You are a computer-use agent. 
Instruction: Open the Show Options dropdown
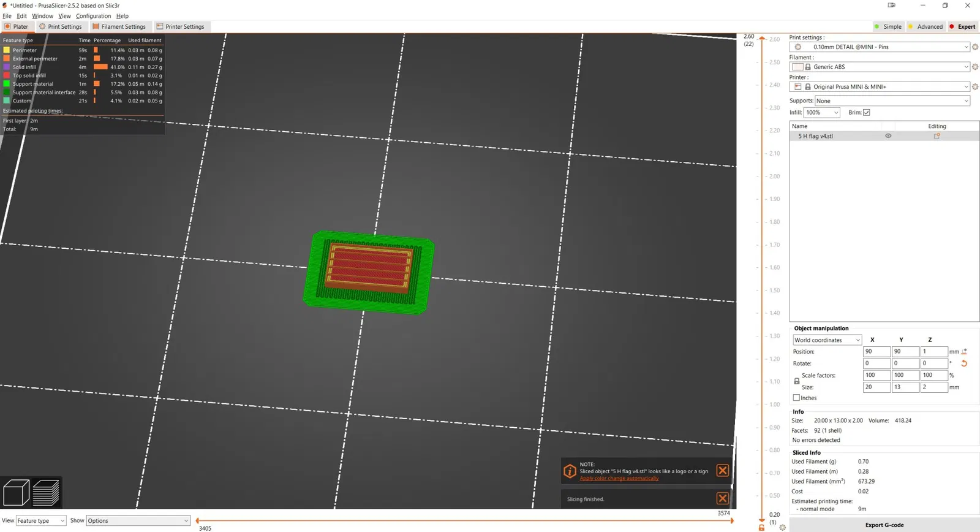click(138, 521)
